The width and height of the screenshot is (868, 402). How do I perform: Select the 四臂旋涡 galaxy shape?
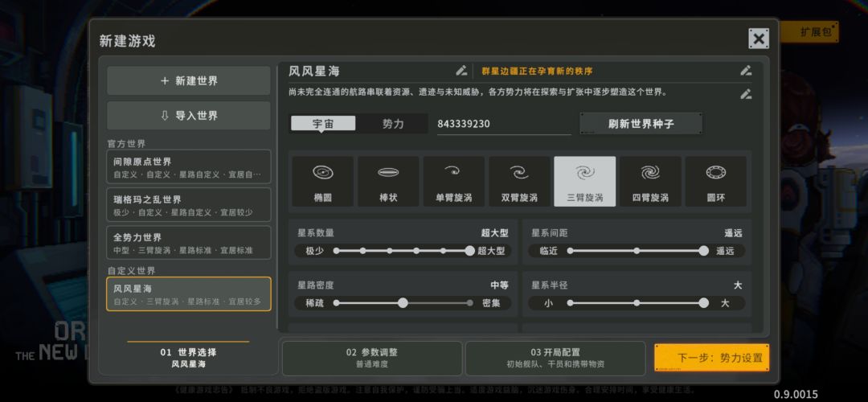pos(650,182)
